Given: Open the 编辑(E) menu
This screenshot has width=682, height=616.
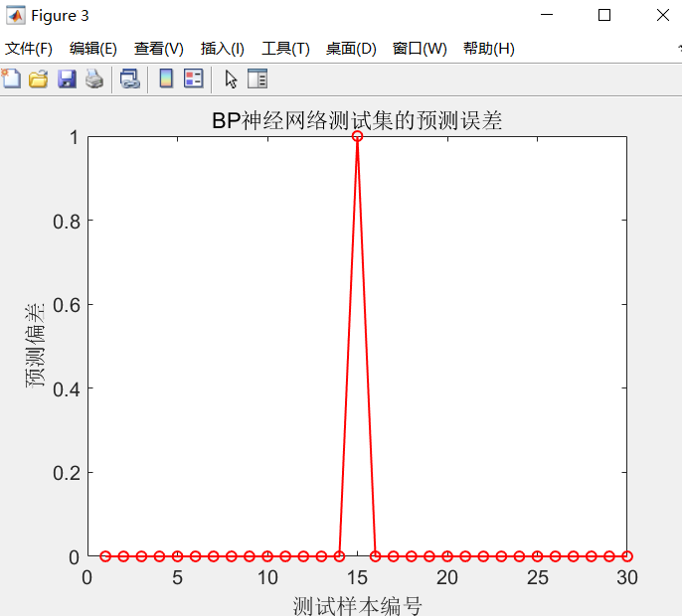Looking at the screenshot, I should point(93,49).
